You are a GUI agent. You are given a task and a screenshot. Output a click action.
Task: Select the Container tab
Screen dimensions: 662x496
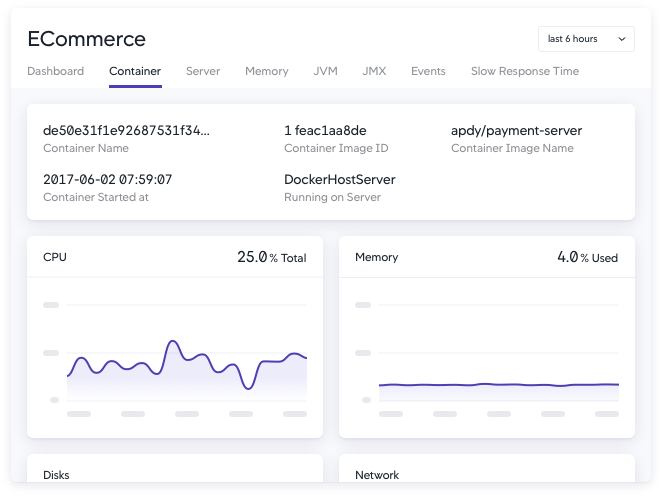point(135,71)
